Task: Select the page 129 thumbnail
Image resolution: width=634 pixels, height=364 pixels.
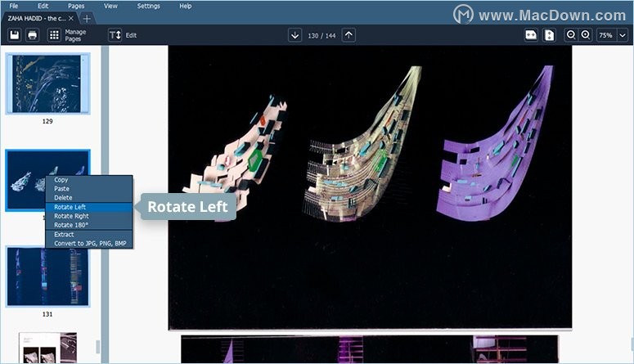Action: [47, 83]
